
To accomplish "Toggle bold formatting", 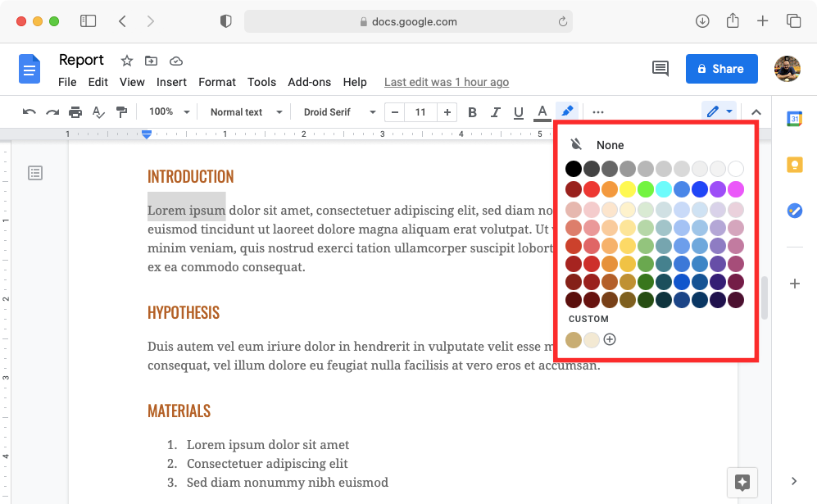I will pos(473,111).
